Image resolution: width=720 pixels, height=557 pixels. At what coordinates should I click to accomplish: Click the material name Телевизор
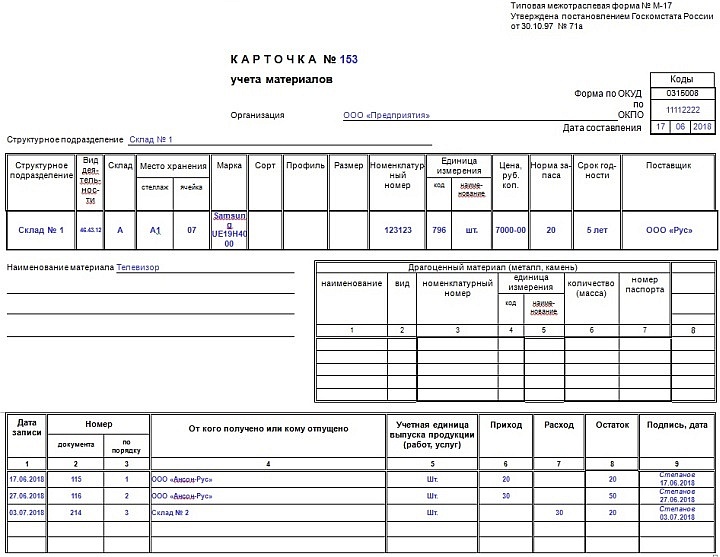(x=138, y=267)
